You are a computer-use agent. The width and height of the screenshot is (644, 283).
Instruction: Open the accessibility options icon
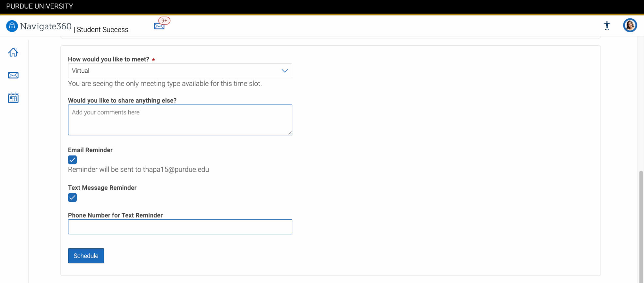click(x=607, y=25)
